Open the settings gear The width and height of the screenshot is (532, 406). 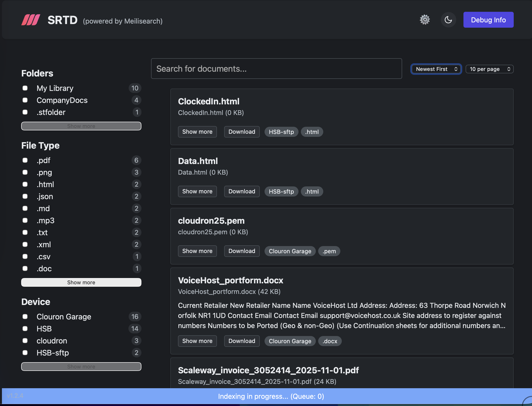click(x=425, y=19)
